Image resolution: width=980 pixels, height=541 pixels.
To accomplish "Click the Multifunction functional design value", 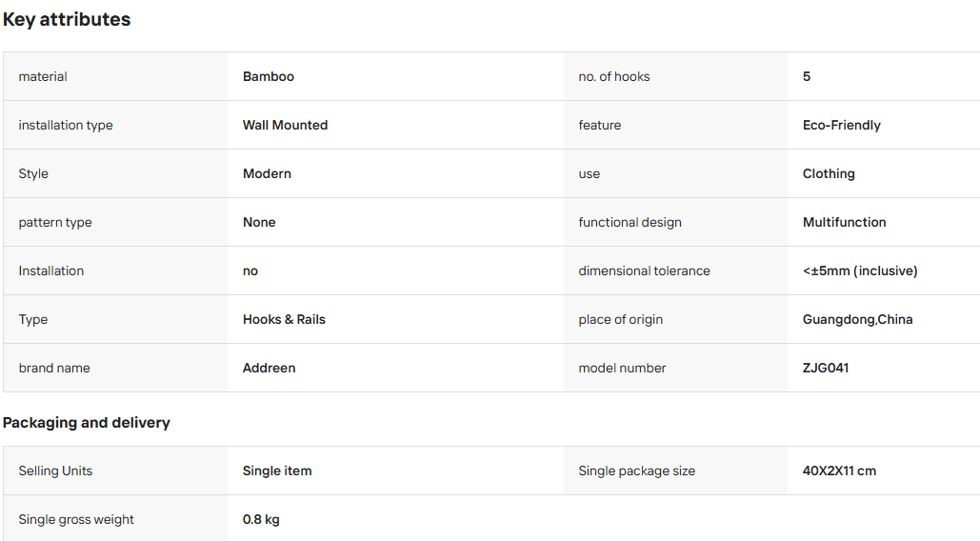I will [x=844, y=222].
